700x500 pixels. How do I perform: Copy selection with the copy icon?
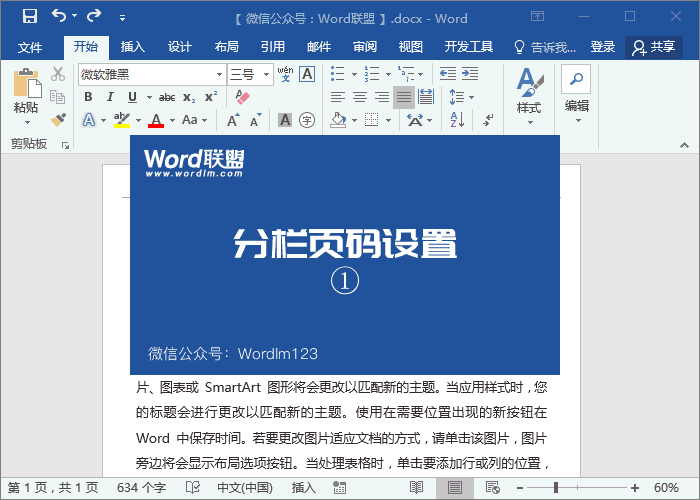coord(58,96)
